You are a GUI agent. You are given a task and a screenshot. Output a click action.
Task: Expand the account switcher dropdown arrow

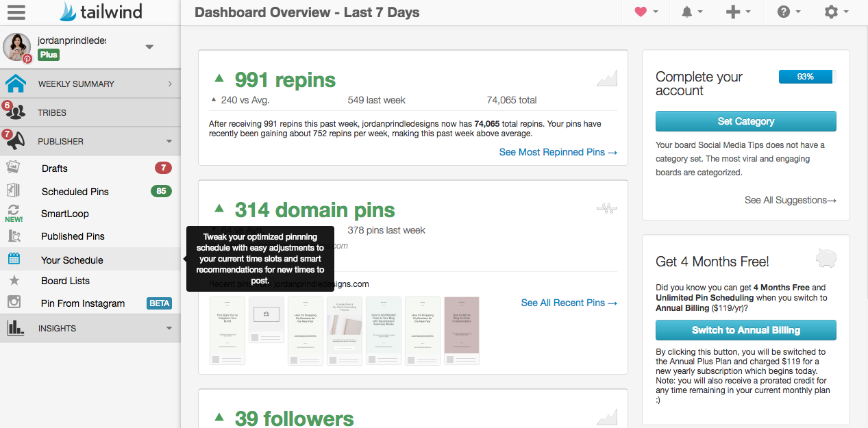(149, 47)
